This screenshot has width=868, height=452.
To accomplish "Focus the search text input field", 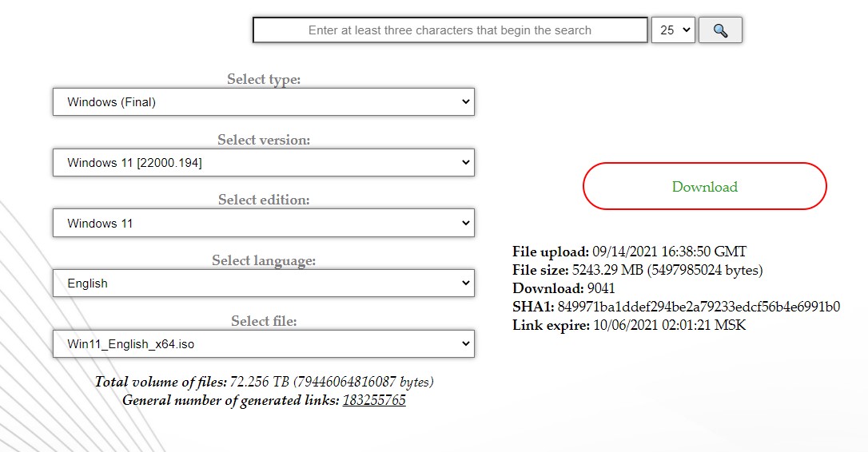I will (450, 30).
